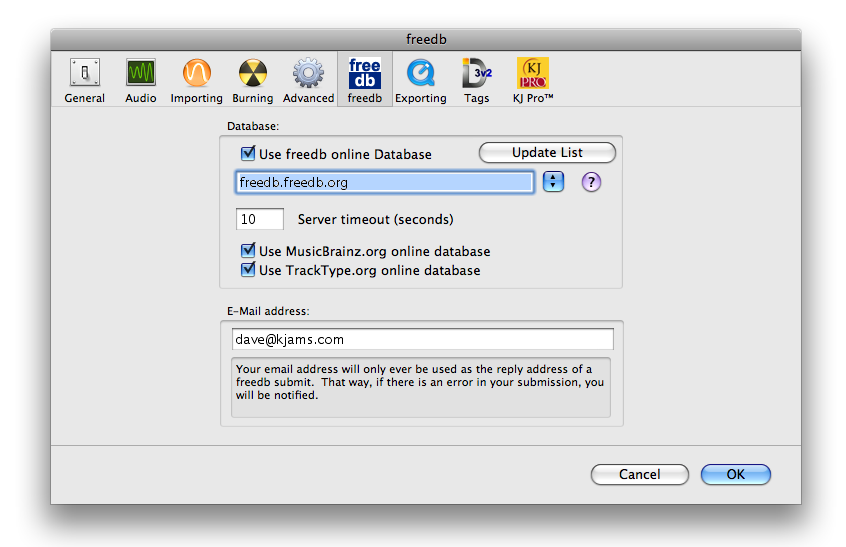Viewport: 846px width, 547px height.
Task: Click the Database: section label
Action: pos(253,126)
